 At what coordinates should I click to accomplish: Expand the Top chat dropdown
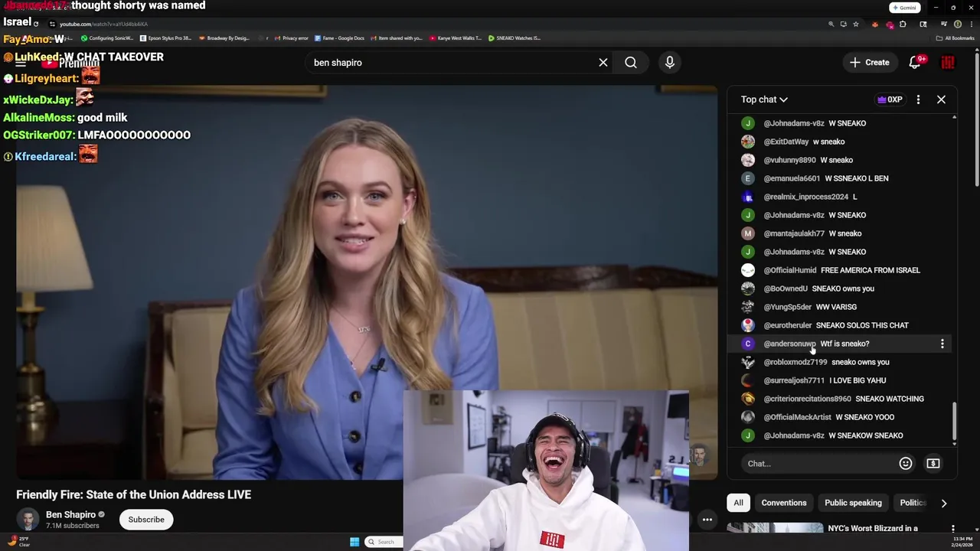click(x=764, y=99)
